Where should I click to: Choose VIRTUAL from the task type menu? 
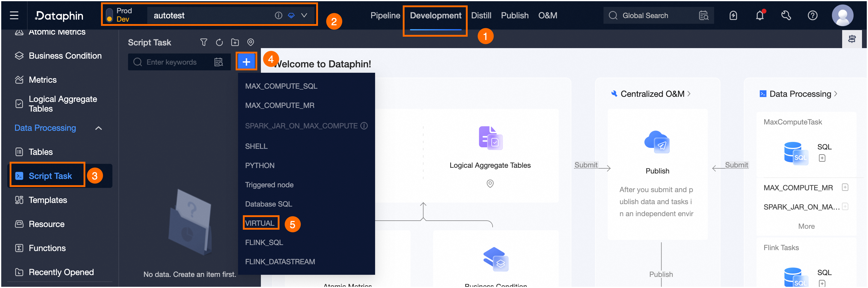click(x=259, y=223)
